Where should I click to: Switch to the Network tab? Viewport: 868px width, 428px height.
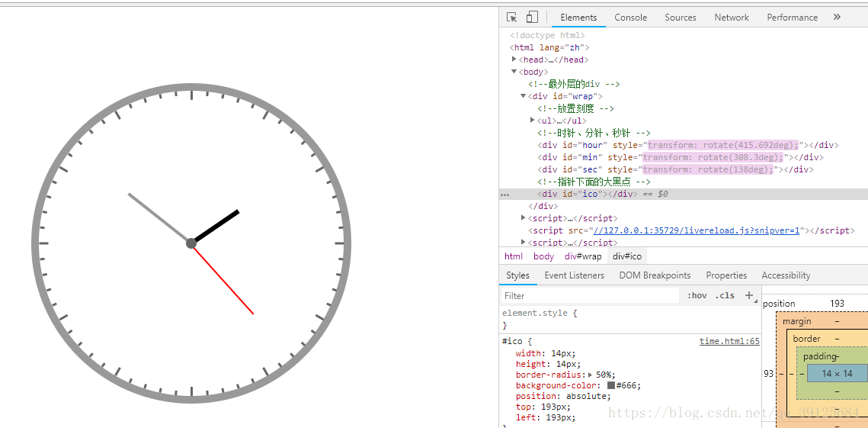tap(732, 18)
